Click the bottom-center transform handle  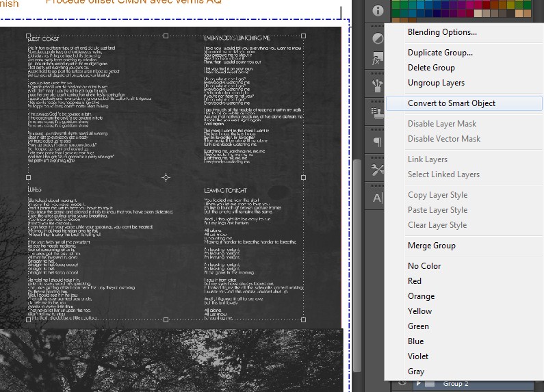pos(166,319)
